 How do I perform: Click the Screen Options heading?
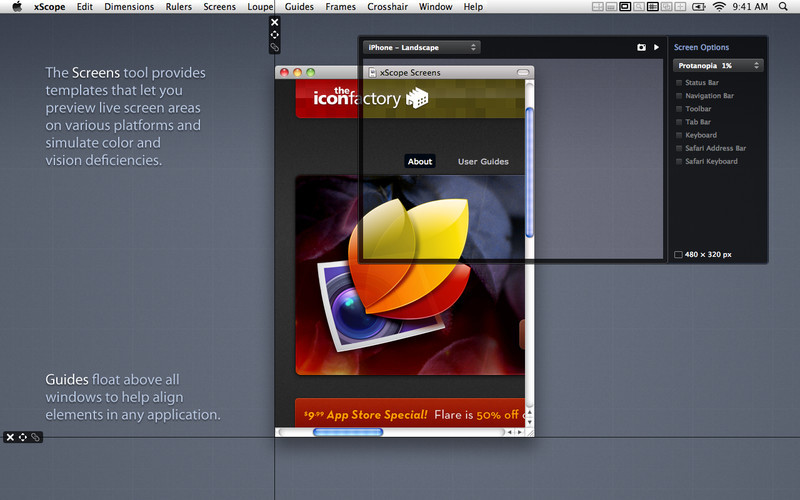[x=701, y=47]
